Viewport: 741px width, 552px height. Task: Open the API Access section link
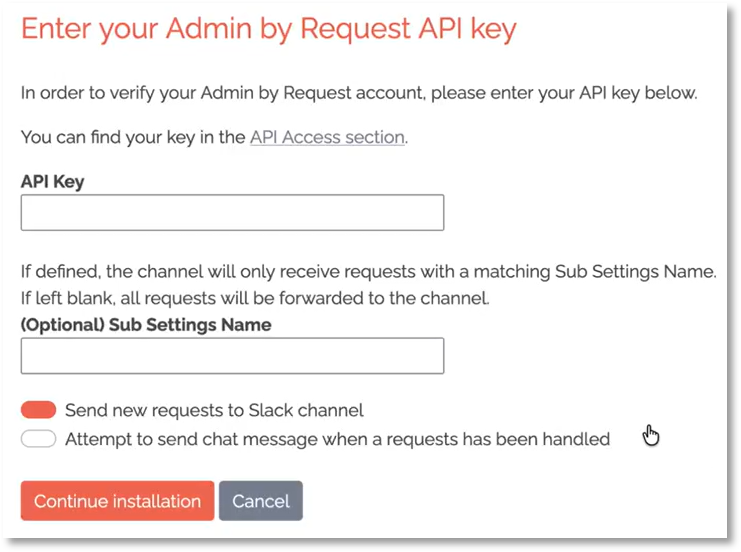click(x=327, y=137)
